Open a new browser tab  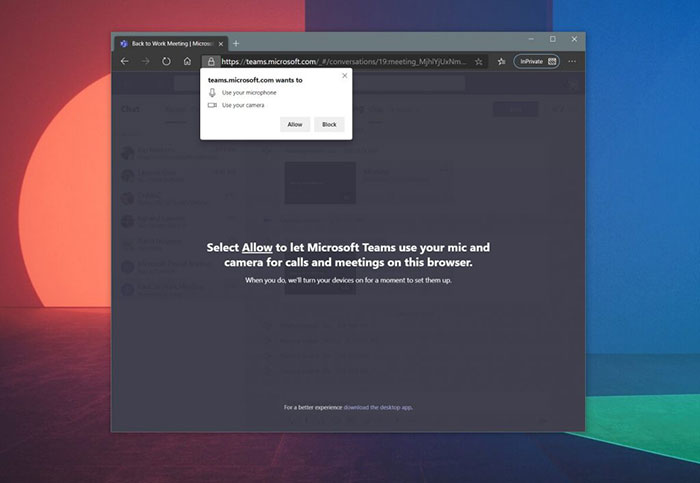point(236,43)
